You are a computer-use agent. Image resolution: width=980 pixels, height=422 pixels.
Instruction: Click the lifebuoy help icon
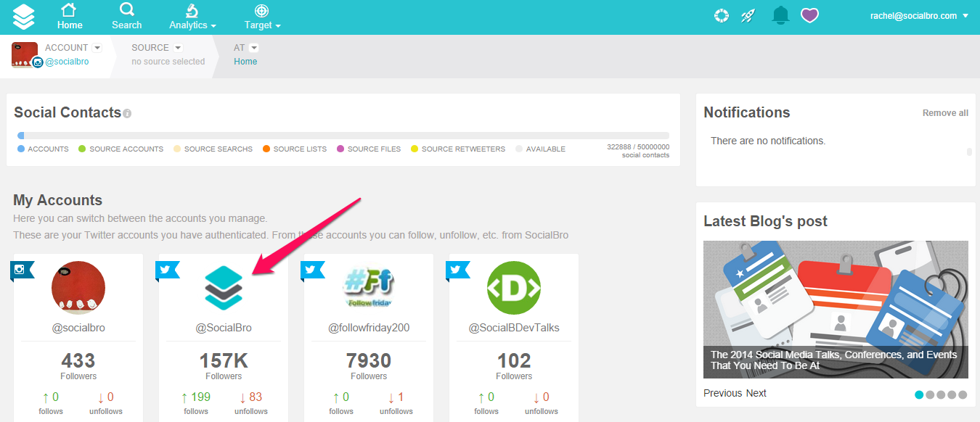click(721, 15)
